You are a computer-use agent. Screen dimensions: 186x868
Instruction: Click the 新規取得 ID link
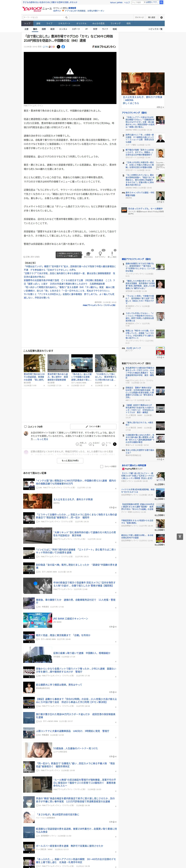72,8
